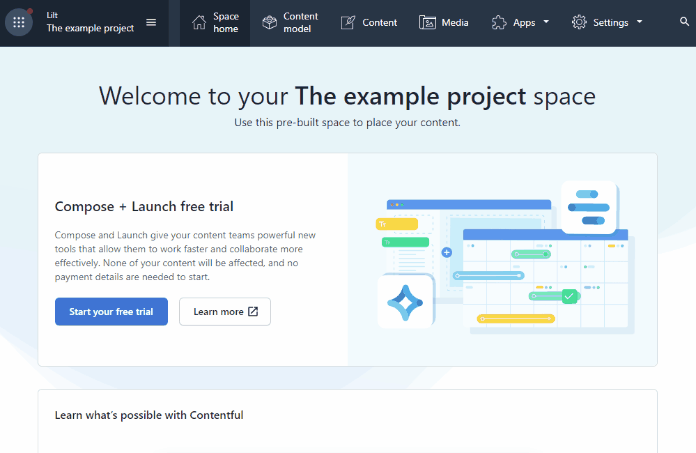The height and width of the screenshot is (453, 696).
Task: Click the Settings gear icon
Action: [579, 22]
